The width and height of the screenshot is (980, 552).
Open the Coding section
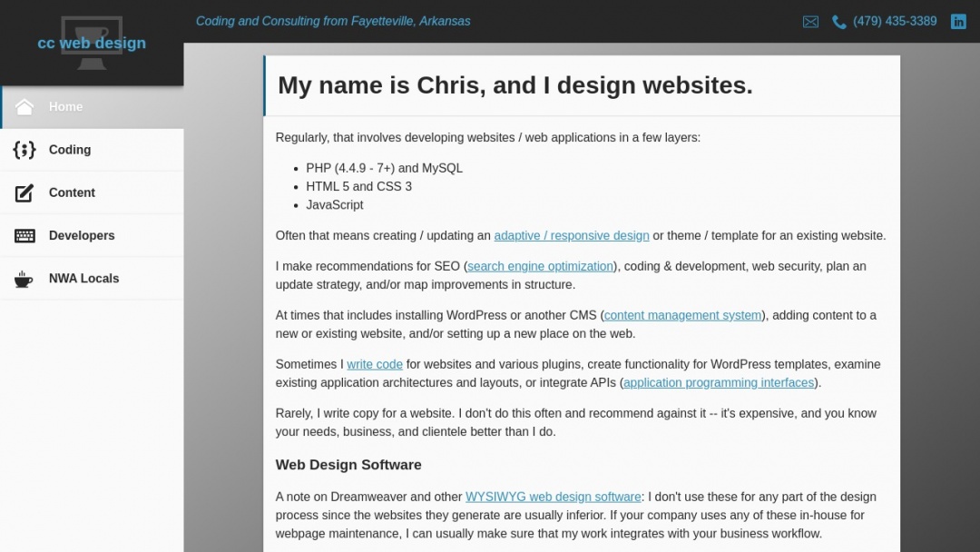pos(69,150)
